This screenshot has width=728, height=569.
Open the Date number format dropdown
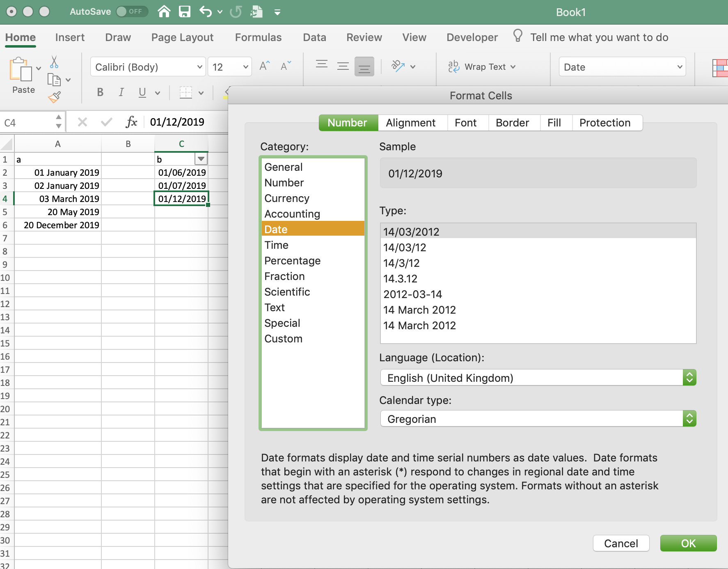click(x=623, y=67)
